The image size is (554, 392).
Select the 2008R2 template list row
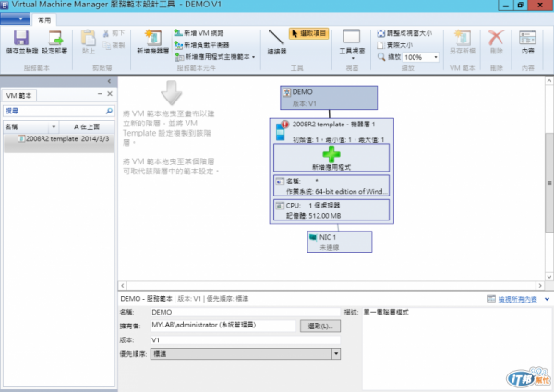tap(59, 139)
